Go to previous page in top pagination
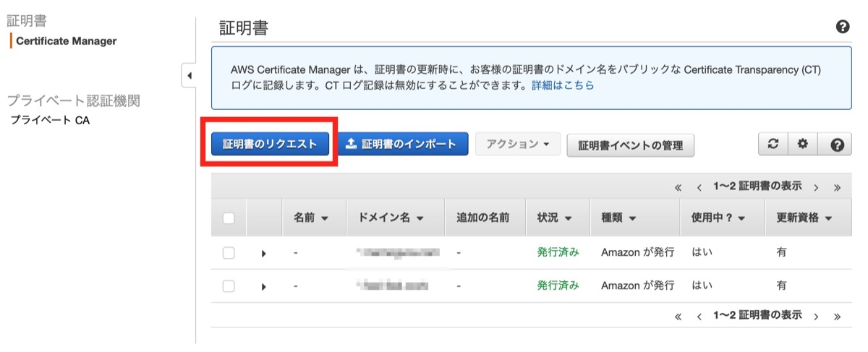The image size is (868, 352). [x=699, y=188]
